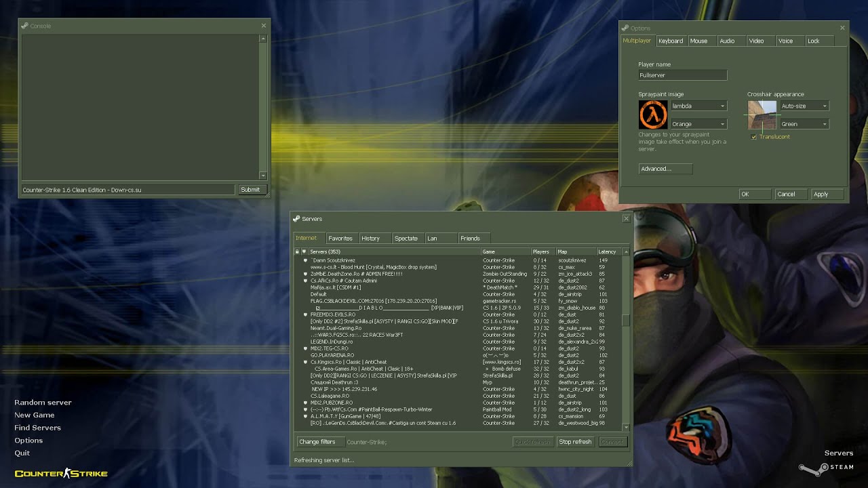Click the shield icon beside MIX2.TEG-CS.RO server
The height and width of the screenshot is (488, 868).
[305, 348]
